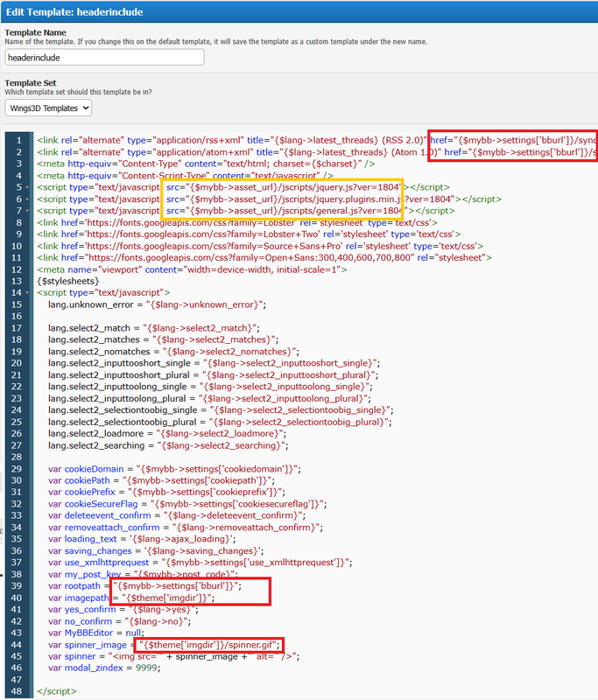Collapse the script tag fold on line 7
Viewport: 598px width, 700px height.
[x=27, y=211]
